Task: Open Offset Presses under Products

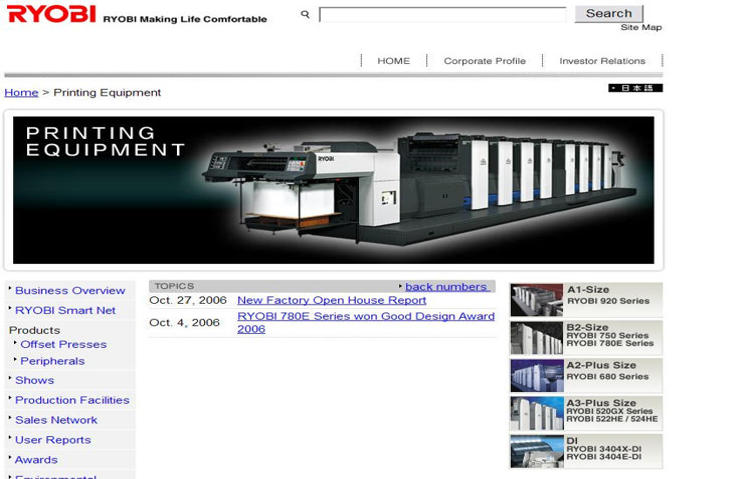Action: pyautogui.click(x=63, y=345)
